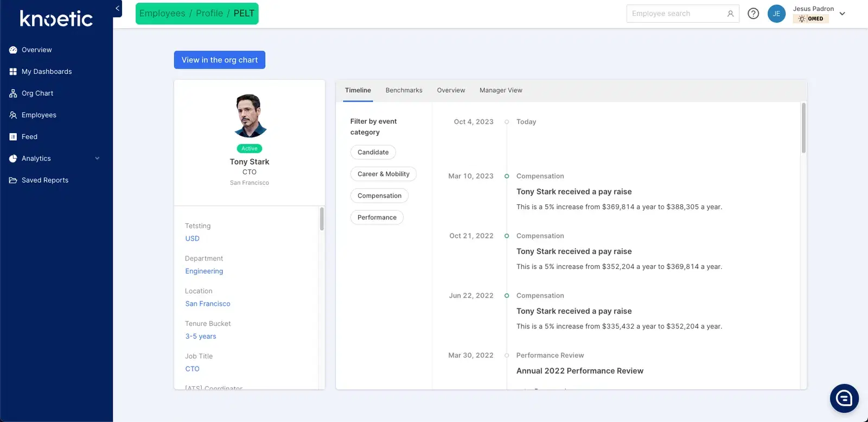
Task: Collapse the sidebar with the arrow icon
Action: (117, 8)
